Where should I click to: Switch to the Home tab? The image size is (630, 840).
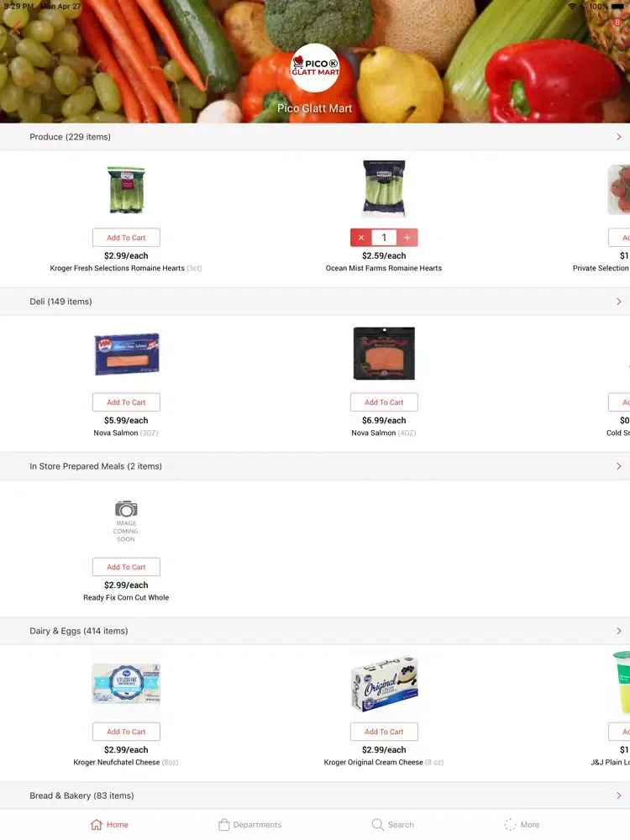click(x=109, y=825)
